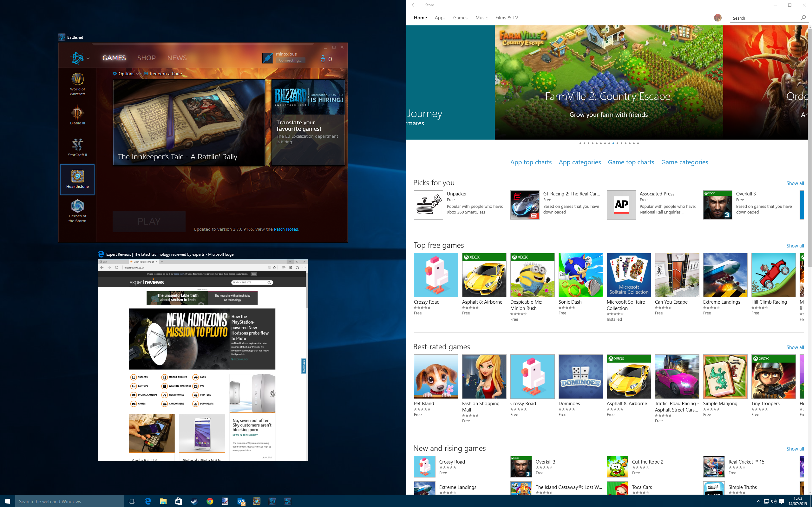Screen dimensions: 812x507
Task: Open the Patch Notes link
Action: [285, 229]
